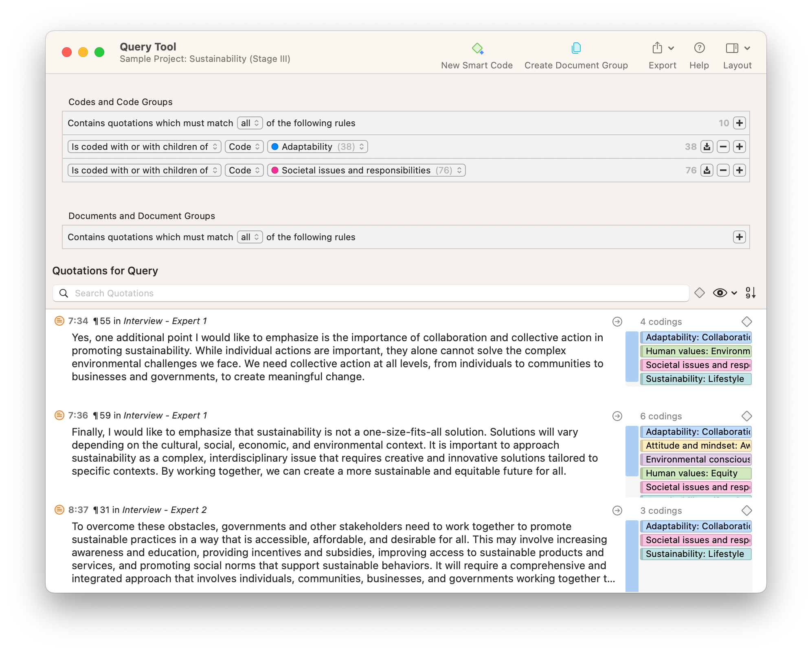This screenshot has height=653, width=812.
Task: Click the download icon for Adaptability rule
Action: pyautogui.click(x=707, y=147)
